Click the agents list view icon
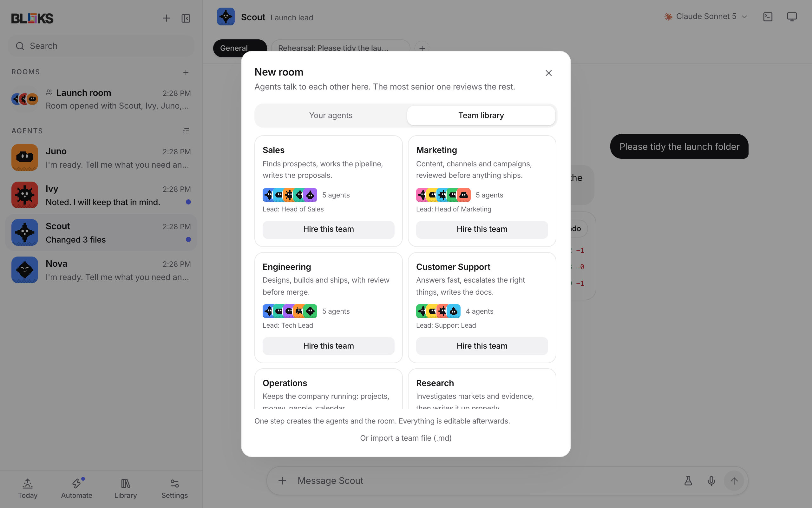 tap(186, 131)
